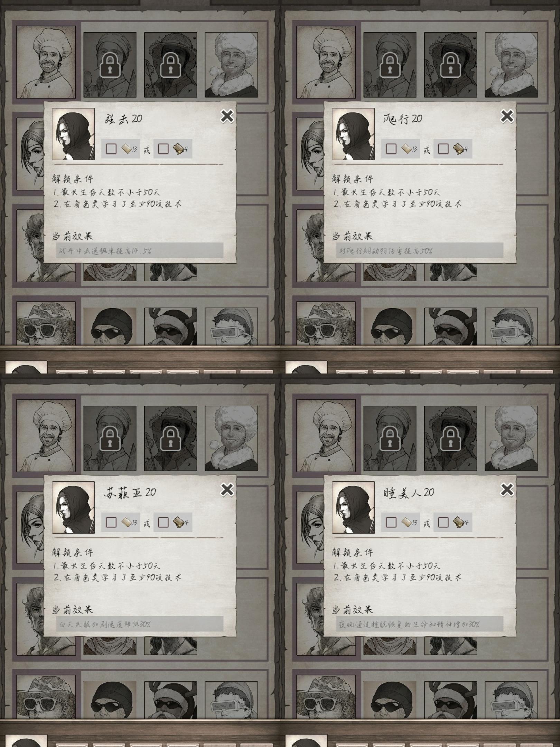
Task: Click the hooded woman portrait in 睡美人20
Action: (x=353, y=507)
